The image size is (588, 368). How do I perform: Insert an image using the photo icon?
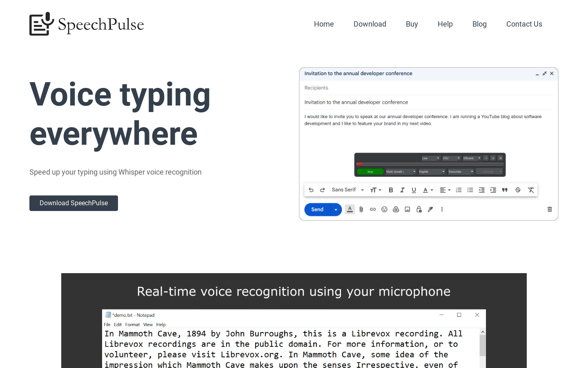point(407,209)
